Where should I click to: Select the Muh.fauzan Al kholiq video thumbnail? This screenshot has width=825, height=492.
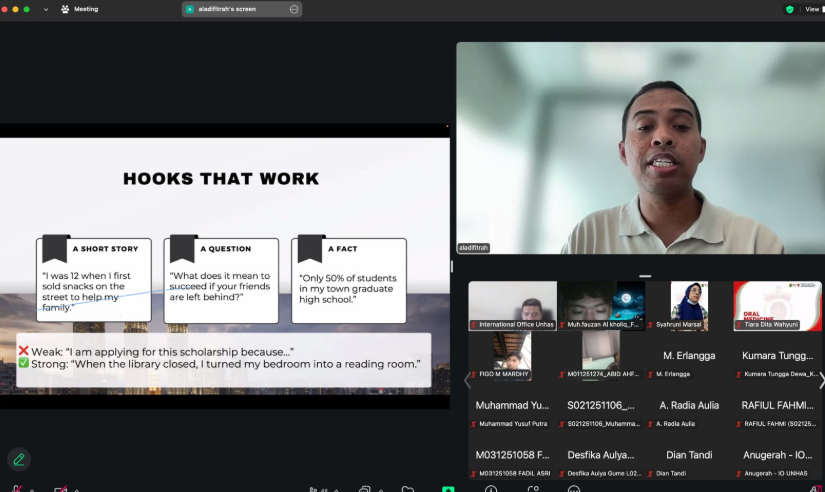pyautogui.click(x=600, y=305)
